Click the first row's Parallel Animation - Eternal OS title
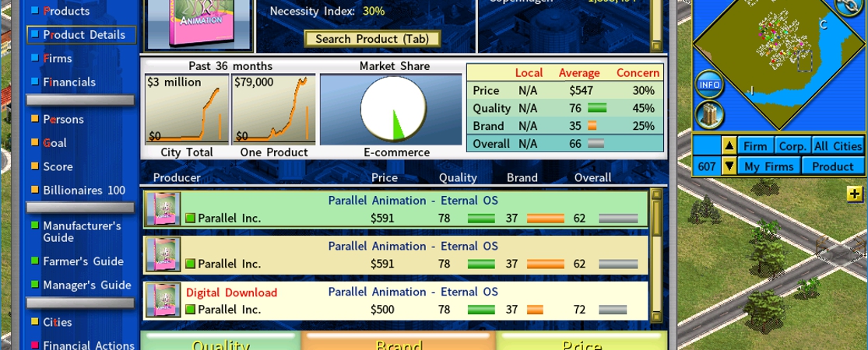This screenshot has width=868, height=350. [x=413, y=200]
